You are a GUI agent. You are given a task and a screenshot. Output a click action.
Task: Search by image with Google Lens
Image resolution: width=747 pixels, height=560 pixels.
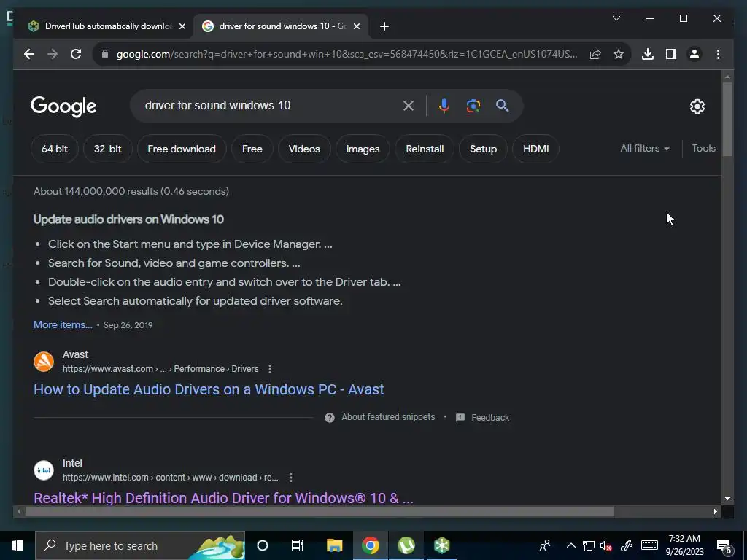click(473, 106)
